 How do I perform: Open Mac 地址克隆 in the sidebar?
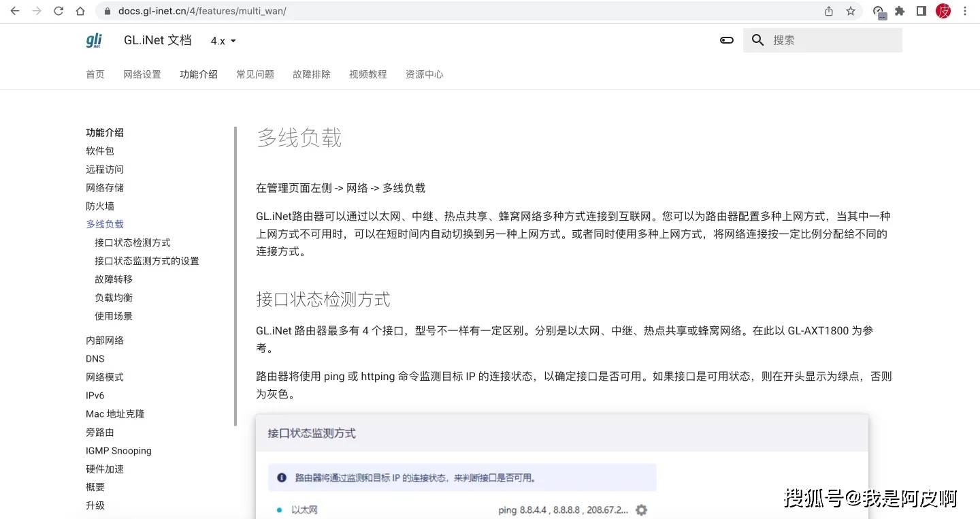(115, 414)
